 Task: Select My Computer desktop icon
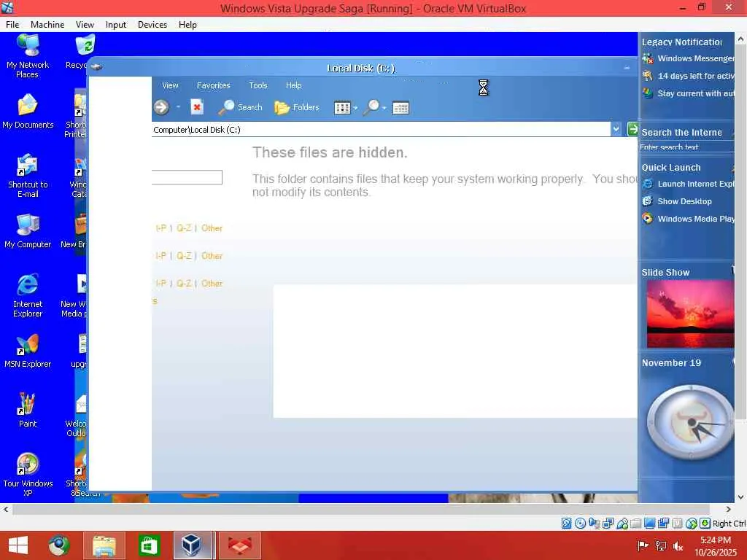[x=28, y=231]
